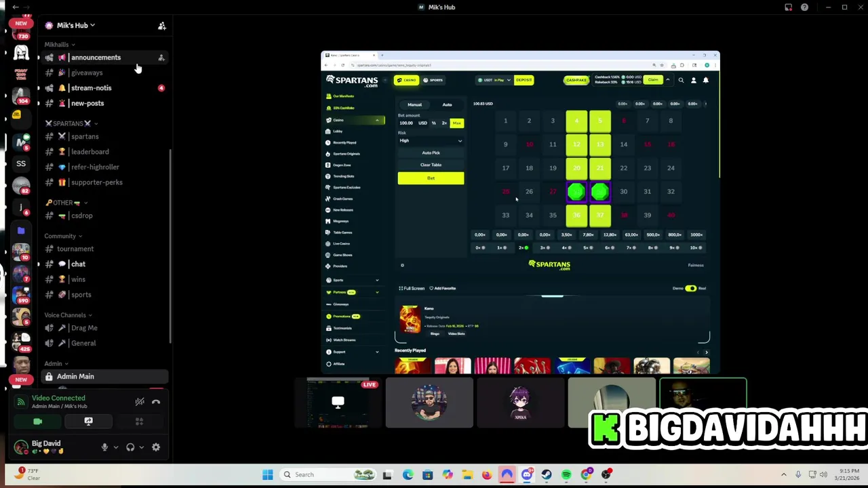868x488 pixels.
Task: Disconnect from the voice call
Action: point(156,402)
